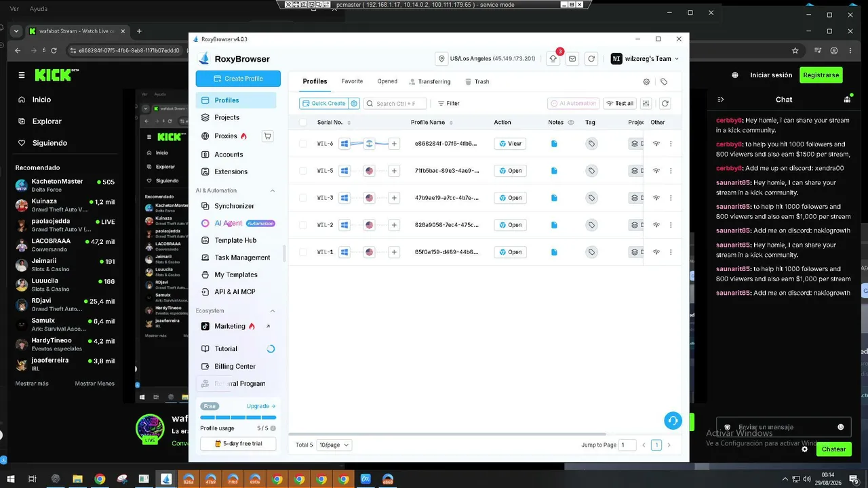868x488 pixels.
Task: Open the Windows notification center
Action: [x=854, y=479]
